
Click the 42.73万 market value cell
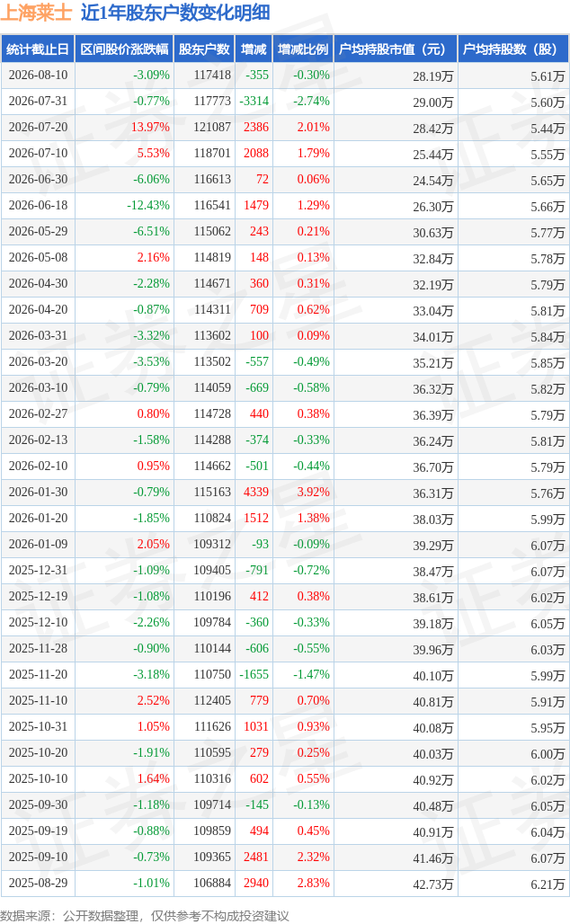pyautogui.click(x=433, y=884)
